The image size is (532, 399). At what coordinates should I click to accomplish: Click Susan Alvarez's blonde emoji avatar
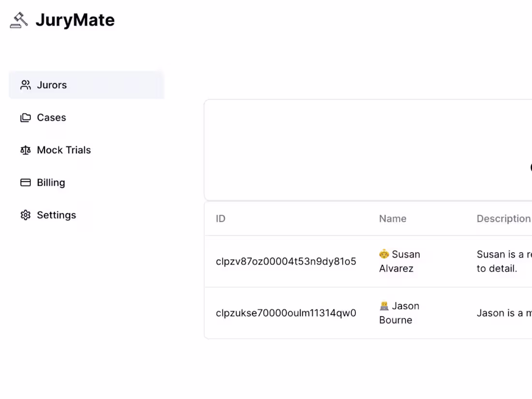click(x=384, y=254)
